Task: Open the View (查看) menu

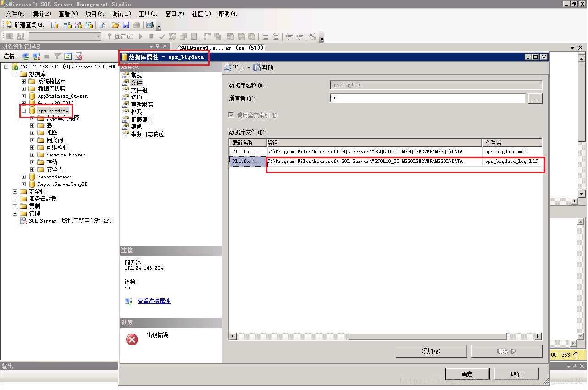Action: coord(68,14)
